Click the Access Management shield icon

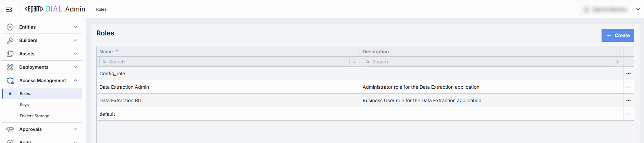[10, 81]
